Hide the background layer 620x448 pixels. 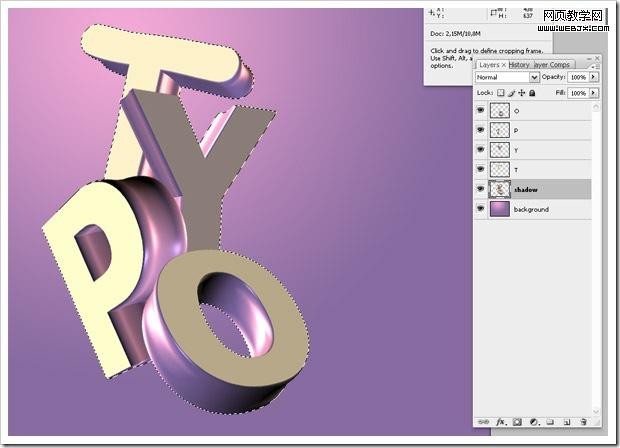(x=480, y=208)
